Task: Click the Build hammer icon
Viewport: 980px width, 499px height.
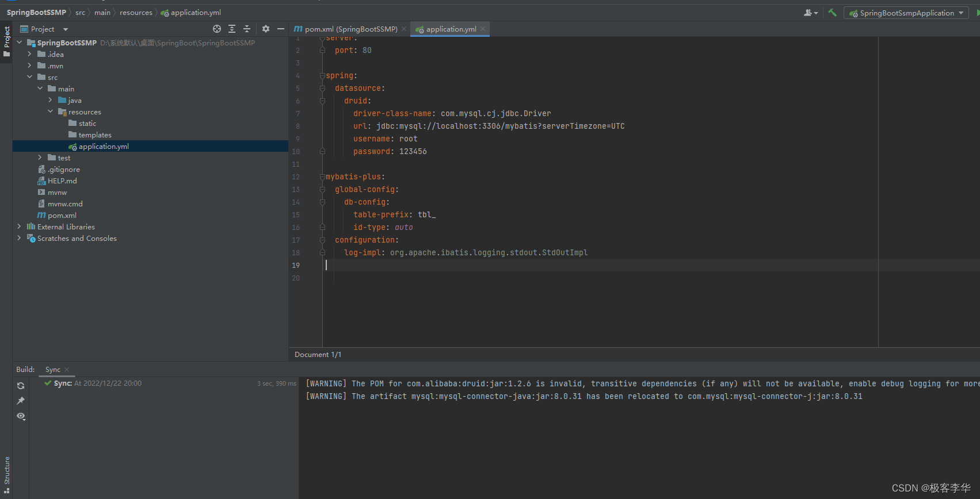Action: point(832,13)
